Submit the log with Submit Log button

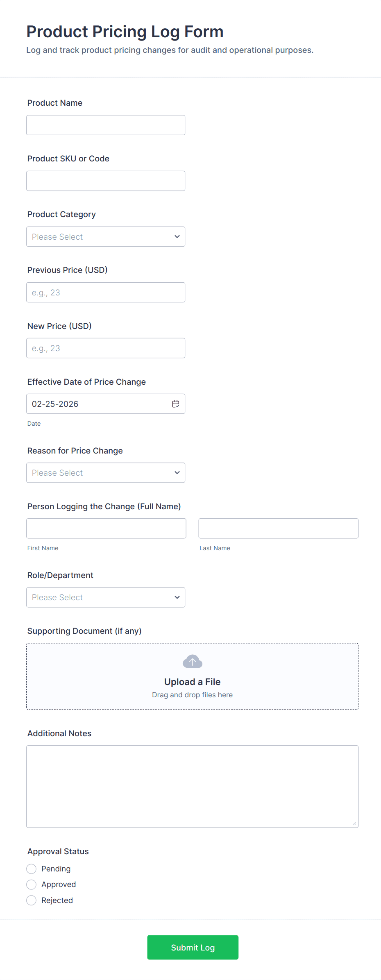[x=193, y=948]
